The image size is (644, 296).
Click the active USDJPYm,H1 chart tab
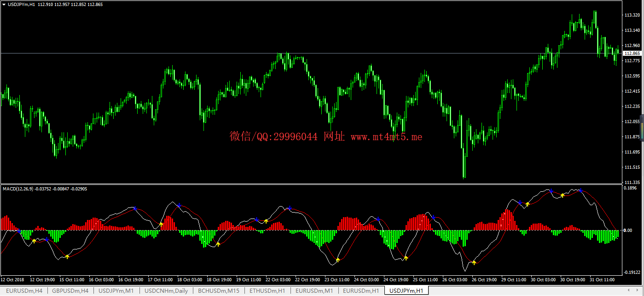pos(407,291)
